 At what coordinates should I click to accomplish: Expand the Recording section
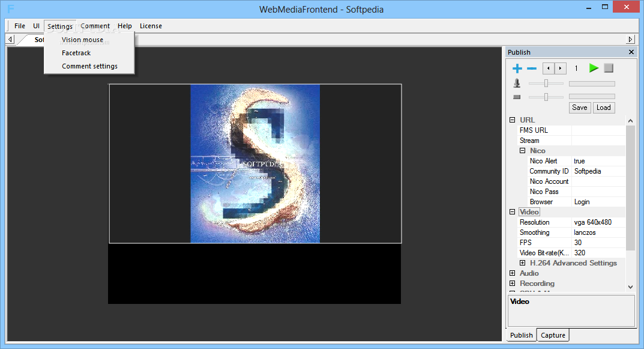[512, 284]
